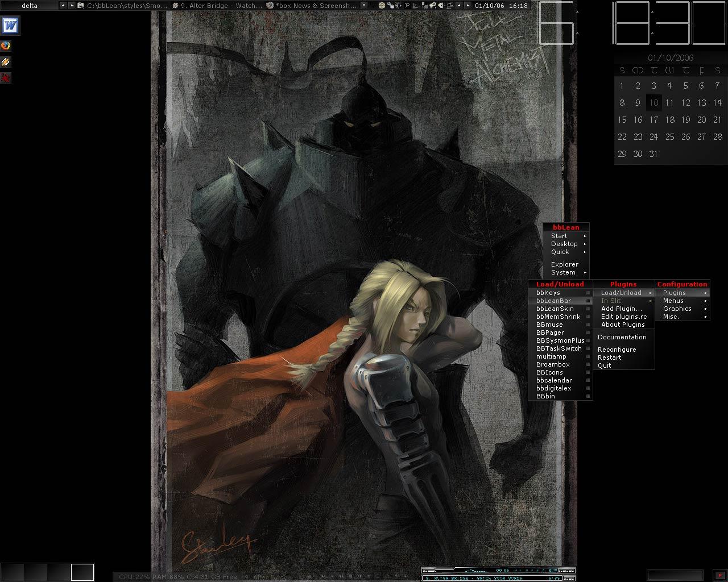Select day 15 in the calendar
This screenshot has height=582, width=728.
622,120
